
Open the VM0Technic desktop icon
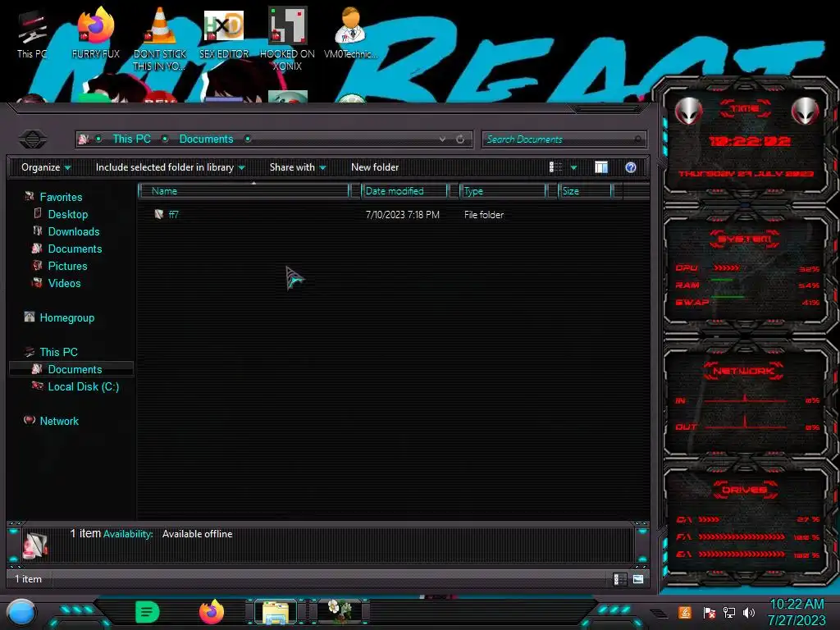350,32
